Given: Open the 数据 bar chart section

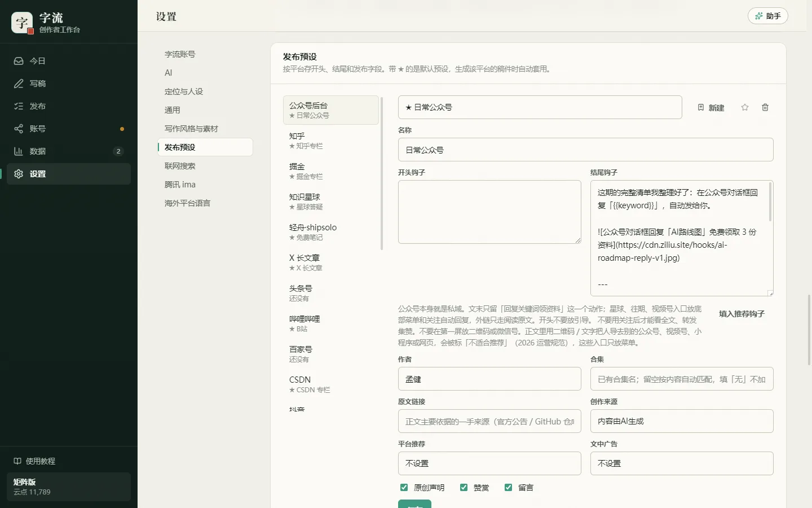Looking at the screenshot, I should coord(69,151).
